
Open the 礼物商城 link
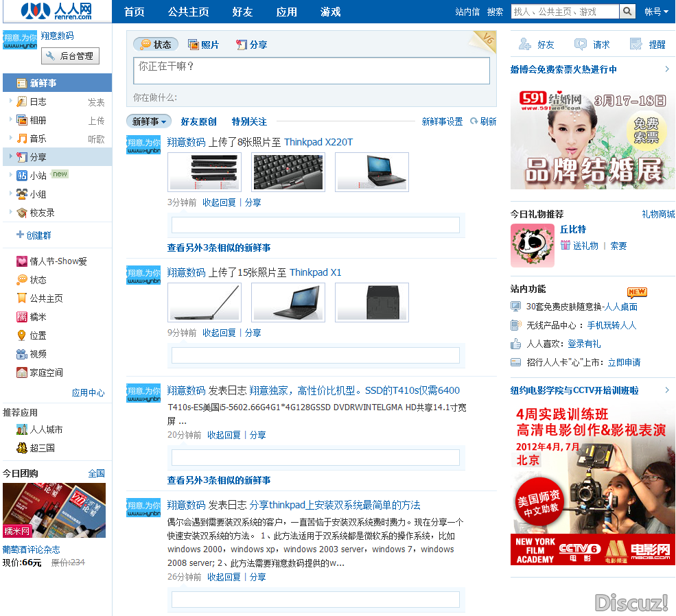(x=658, y=214)
